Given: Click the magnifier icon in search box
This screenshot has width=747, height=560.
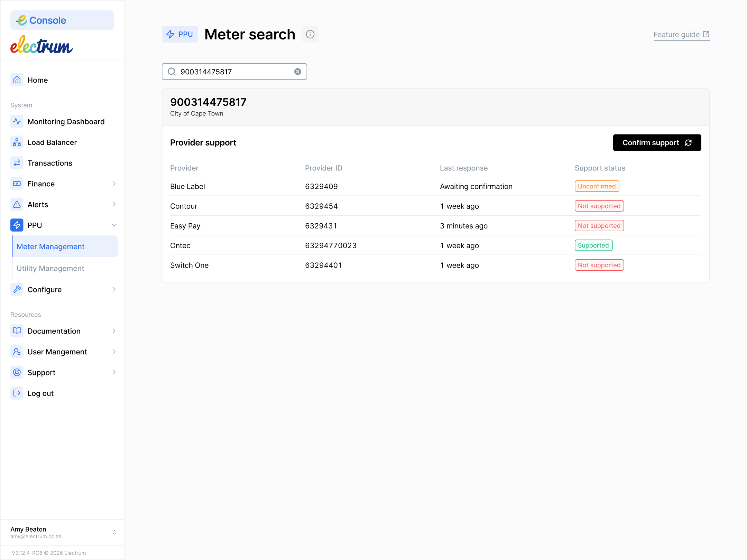Looking at the screenshot, I should (x=172, y=72).
